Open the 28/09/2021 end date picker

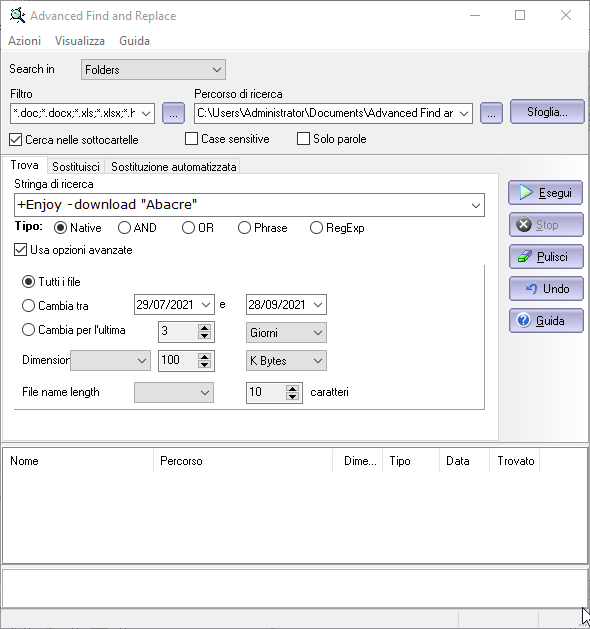318,304
